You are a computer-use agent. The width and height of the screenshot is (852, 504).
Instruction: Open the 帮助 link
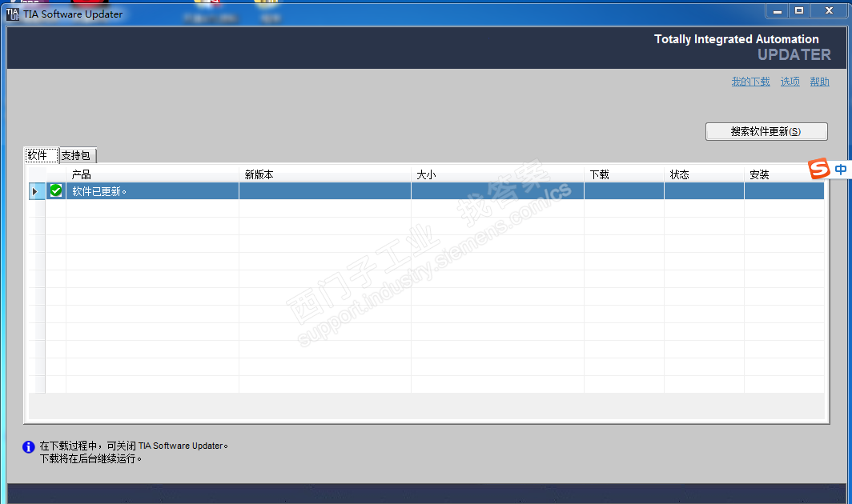coord(819,82)
